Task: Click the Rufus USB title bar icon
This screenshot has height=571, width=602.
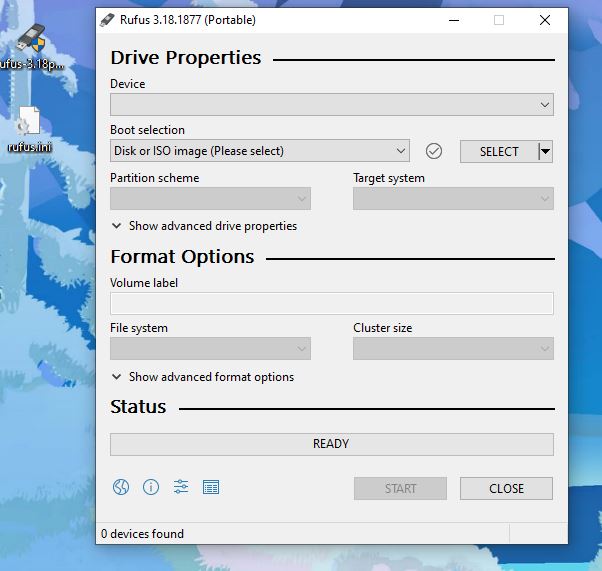Action: (x=107, y=20)
